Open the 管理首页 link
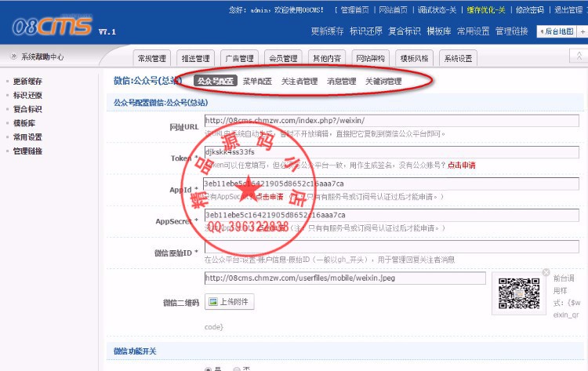This screenshot has width=588, height=371. point(354,10)
